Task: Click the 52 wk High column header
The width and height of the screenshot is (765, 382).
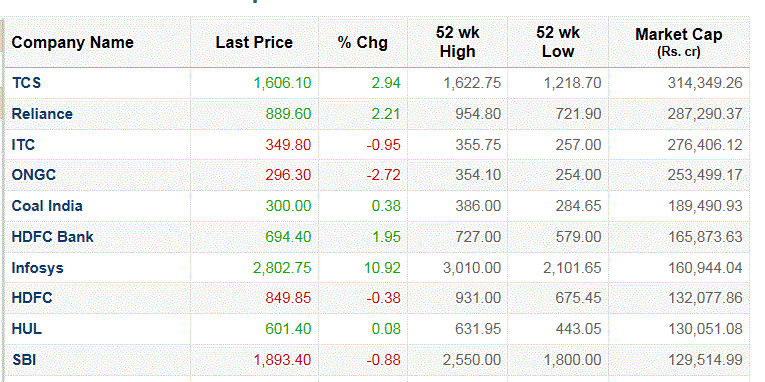Action: 458,42
